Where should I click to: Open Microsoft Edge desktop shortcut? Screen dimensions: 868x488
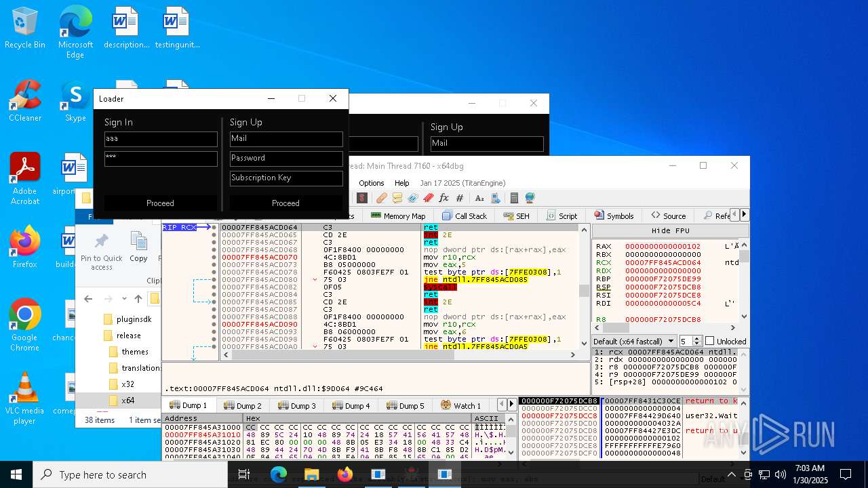(75, 33)
